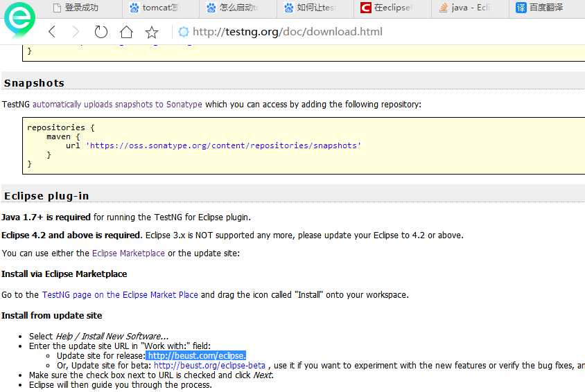585x392 pixels.
Task: Switch to the 如何让tes tab
Action: 315,8
